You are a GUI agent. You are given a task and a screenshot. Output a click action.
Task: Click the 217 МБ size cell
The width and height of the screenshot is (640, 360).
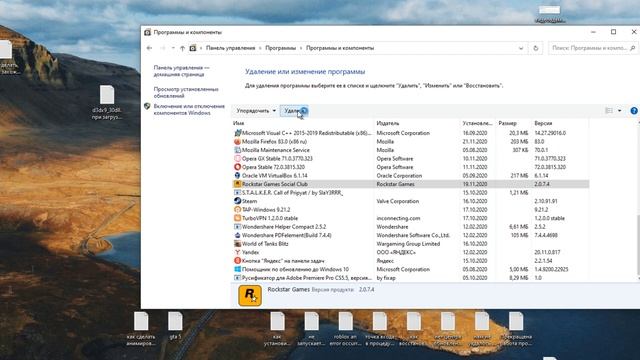pos(519,176)
